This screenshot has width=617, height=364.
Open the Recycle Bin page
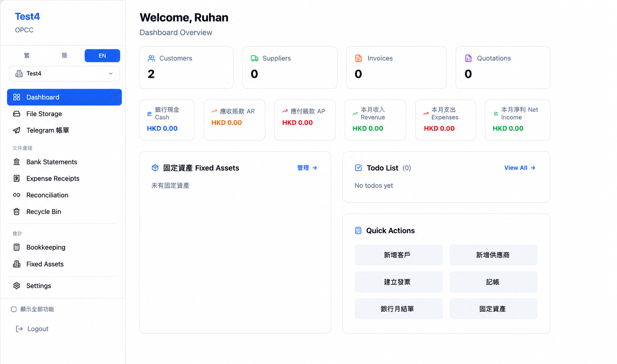click(64, 212)
